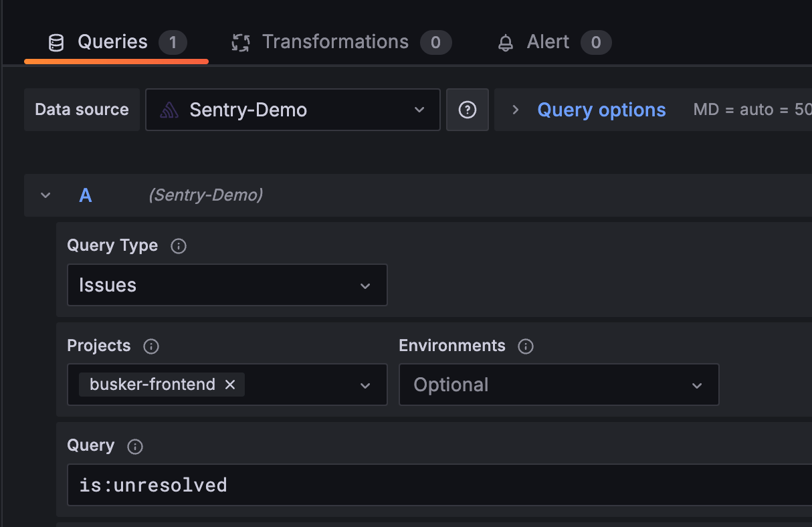Click query name A to rename
The height and width of the screenshot is (527, 812).
tap(86, 195)
